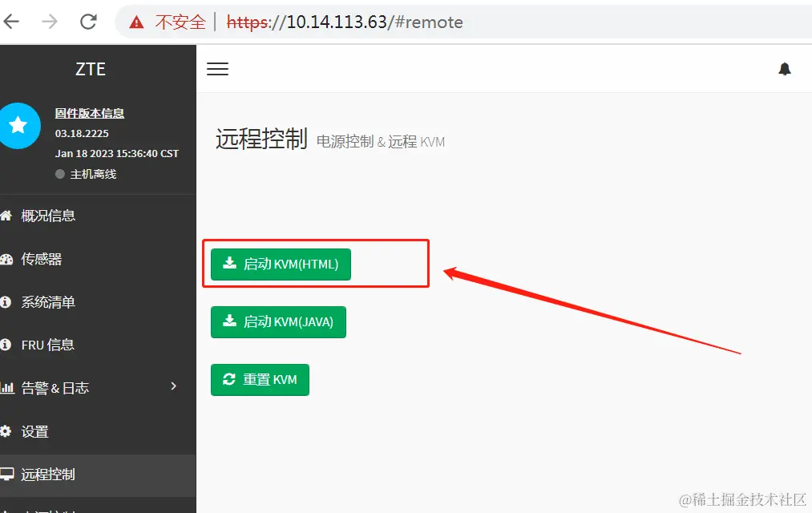Click the gauge icon beside 传感器
The image size is (812, 513).
tap(6, 260)
